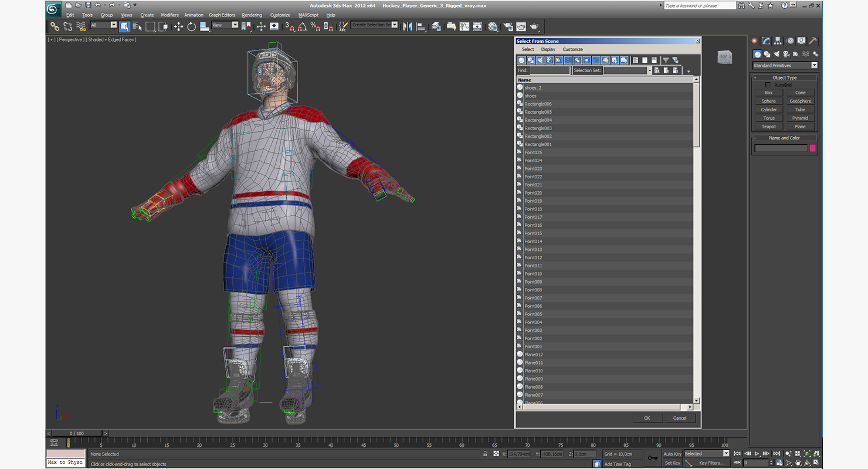Toggle Display Space Warps filter in dialog
This screenshot has width=868, height=469.
click(x=568, y=60)
